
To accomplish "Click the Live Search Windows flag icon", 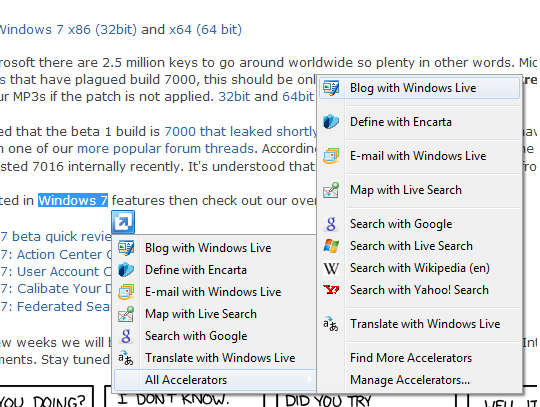I will [331, 246].
